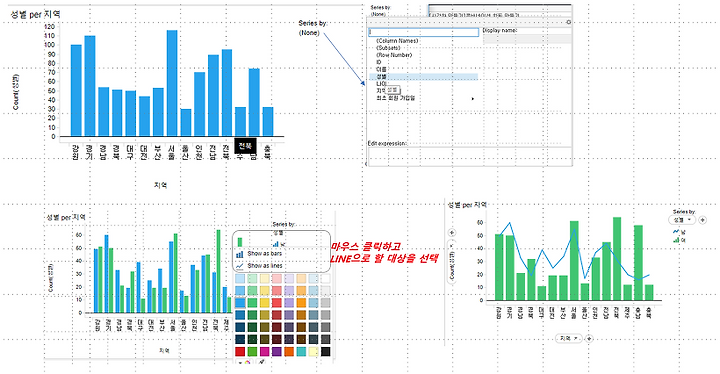The image size is (720, 374).
Task: Select the highlighted 성별 column entry
Action: click(423, 77)
